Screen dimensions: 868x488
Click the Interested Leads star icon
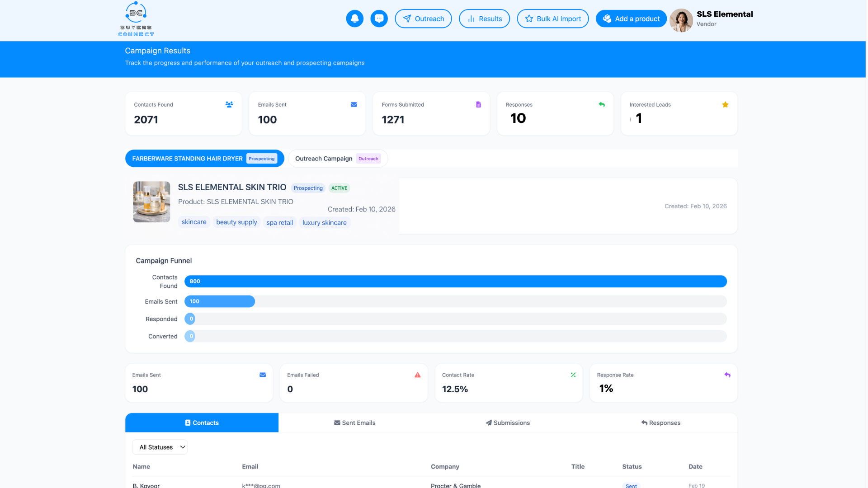coord(725,104)
